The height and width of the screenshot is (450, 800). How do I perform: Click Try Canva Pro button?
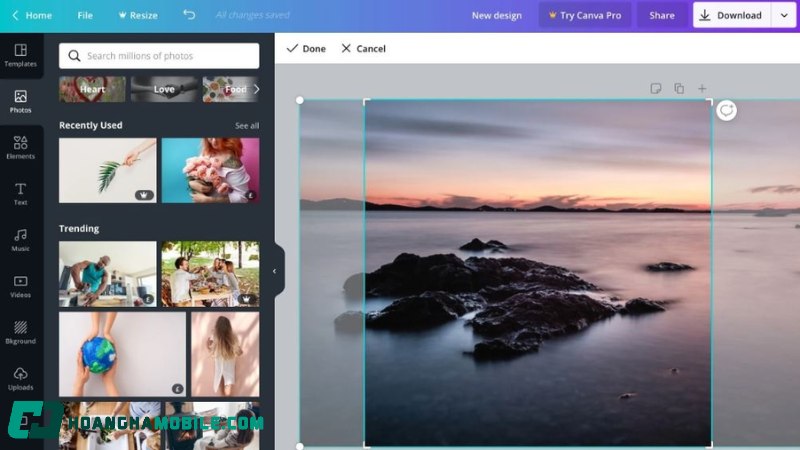(x=585, y=15)
